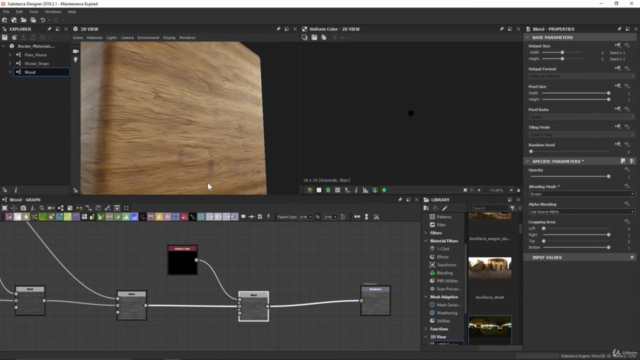Open the 3D View Lights menu

click(x=111, y=38)
